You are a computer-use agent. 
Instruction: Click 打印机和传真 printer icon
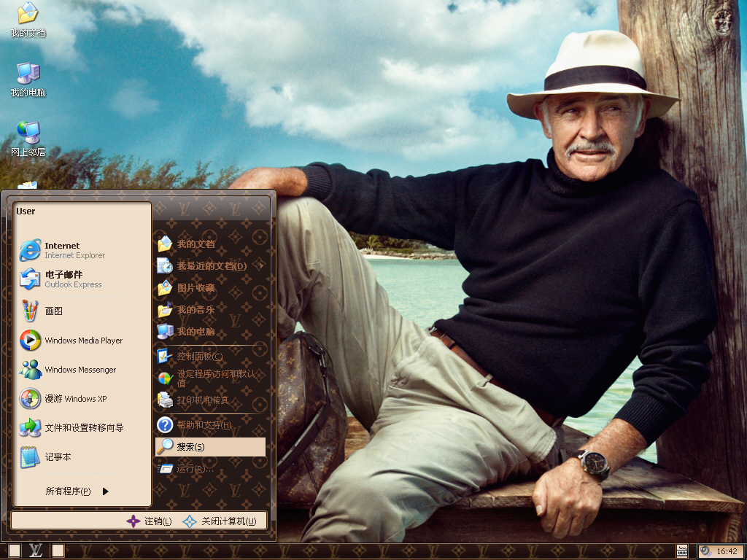pos(165,400)
